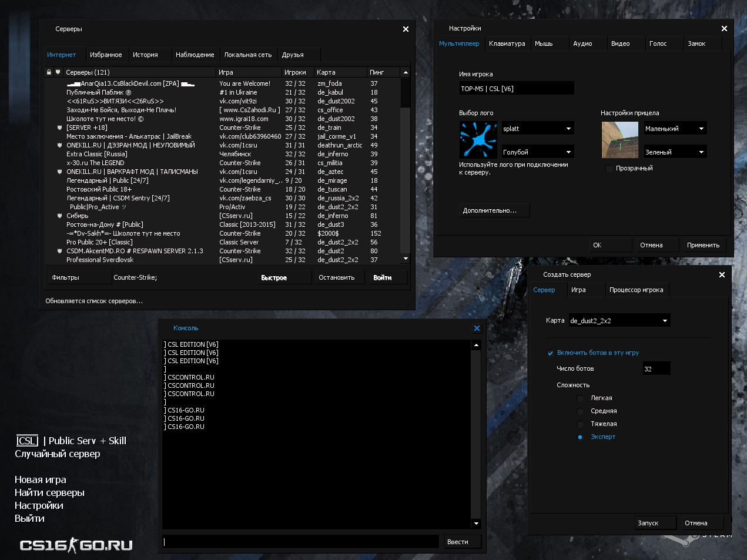Sort the server list by Пинг column
This screenshot has width=747, height=560.
click(383, 72)
